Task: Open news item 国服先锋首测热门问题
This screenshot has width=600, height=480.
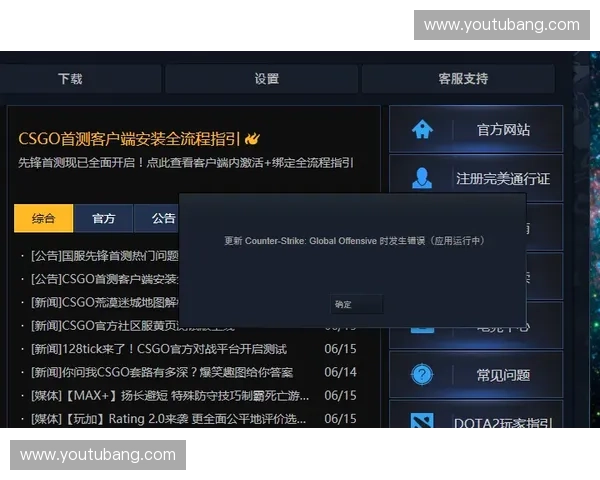Action: (x=104, y=256)
